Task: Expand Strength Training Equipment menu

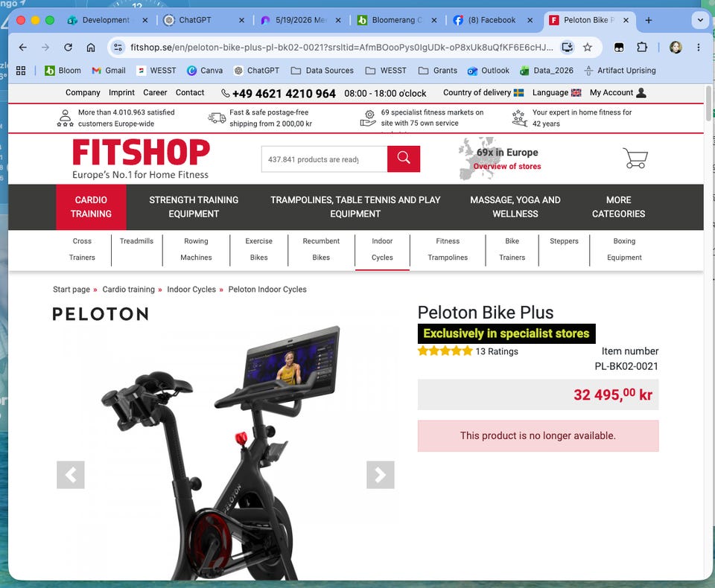Action: click(194, 207)
